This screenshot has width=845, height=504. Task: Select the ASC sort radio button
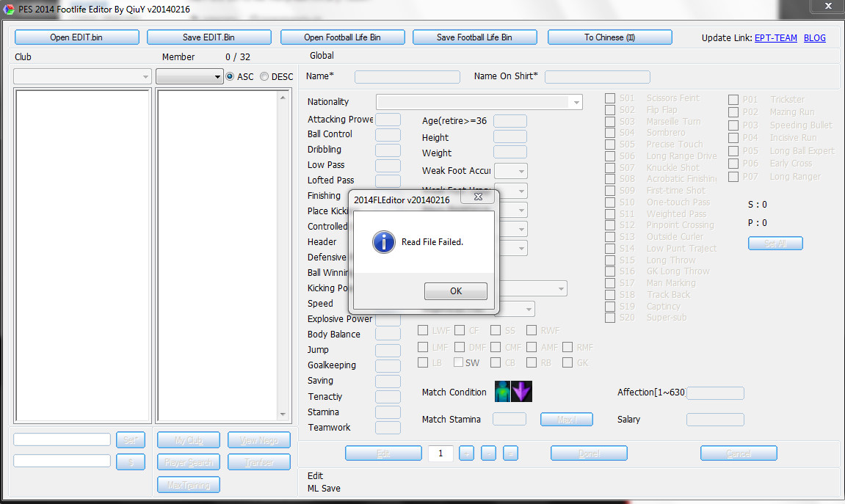coord(230,76)
